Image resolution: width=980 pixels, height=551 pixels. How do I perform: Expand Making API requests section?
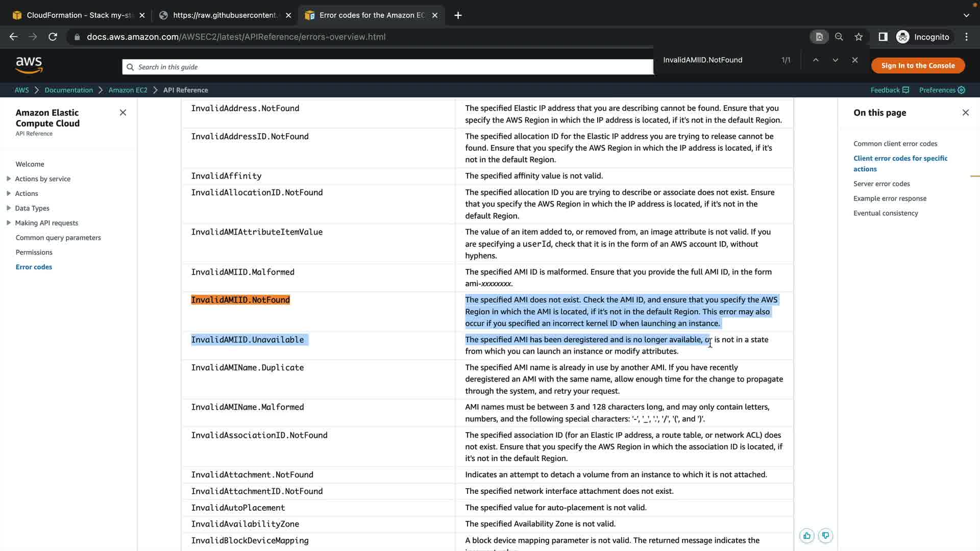(x=9, y=223)
